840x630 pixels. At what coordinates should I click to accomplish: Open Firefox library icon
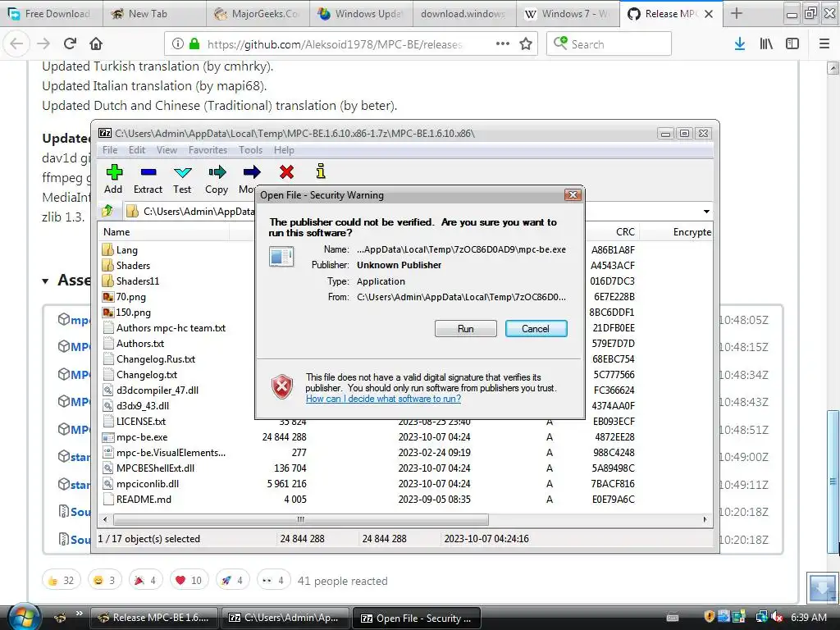coord(766,43)
